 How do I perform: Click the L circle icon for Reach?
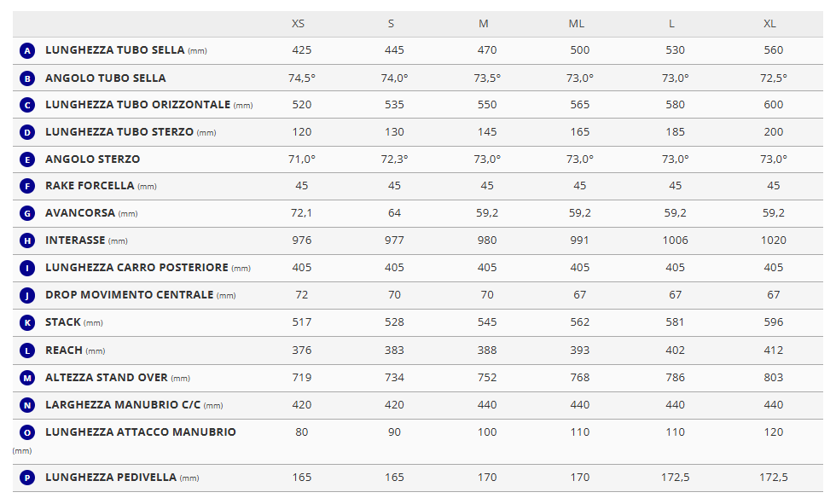[27, 350]
